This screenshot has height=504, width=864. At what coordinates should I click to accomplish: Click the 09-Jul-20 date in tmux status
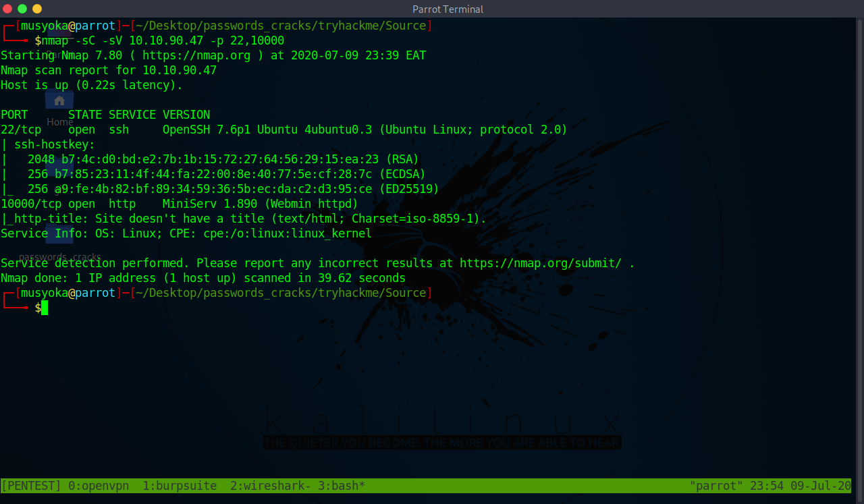point(821,486)
